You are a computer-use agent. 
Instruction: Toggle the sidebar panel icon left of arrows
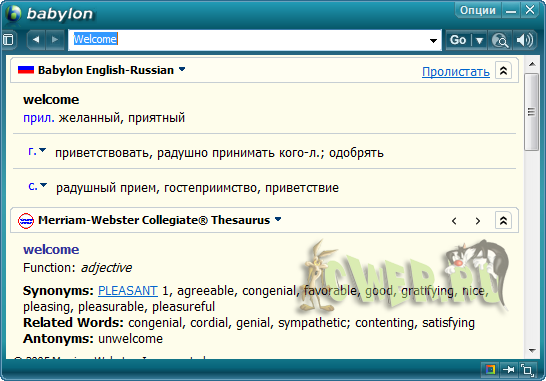tap(9, 39)
